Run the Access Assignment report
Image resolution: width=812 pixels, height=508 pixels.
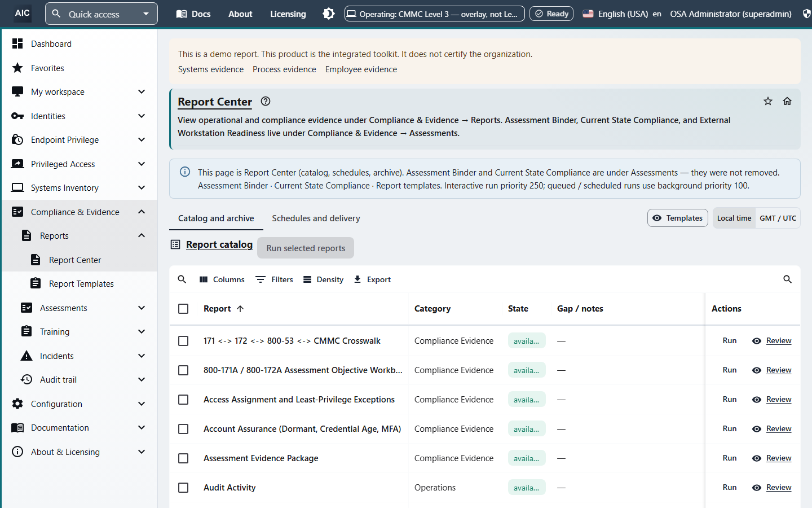730,400
